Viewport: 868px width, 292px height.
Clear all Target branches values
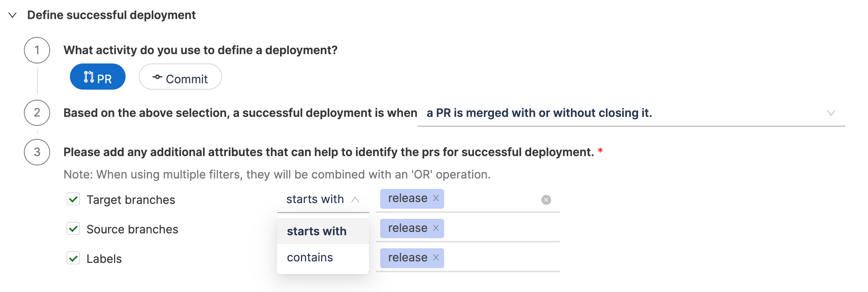tap(546, 200)
